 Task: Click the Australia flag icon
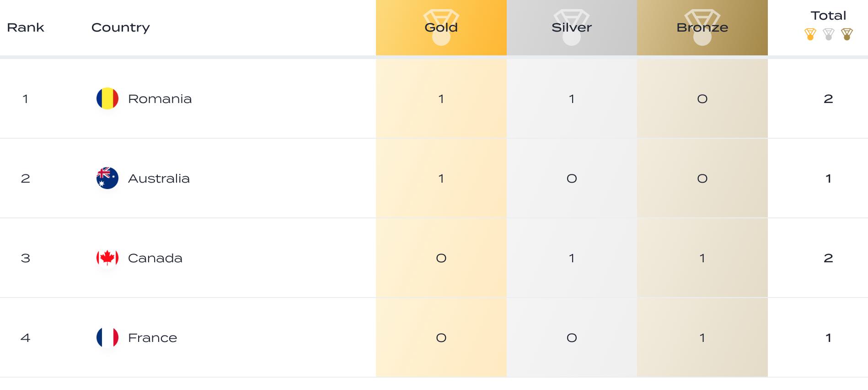[107, 178]
